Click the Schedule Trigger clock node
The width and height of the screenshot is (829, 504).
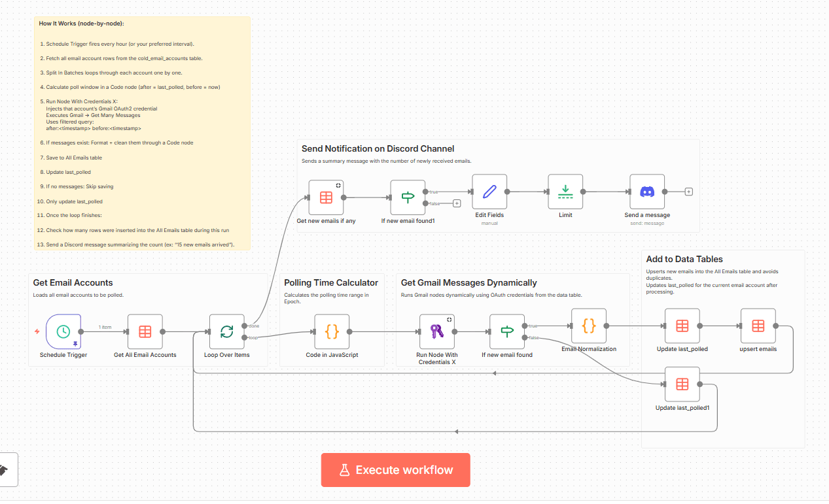(63, 331)
